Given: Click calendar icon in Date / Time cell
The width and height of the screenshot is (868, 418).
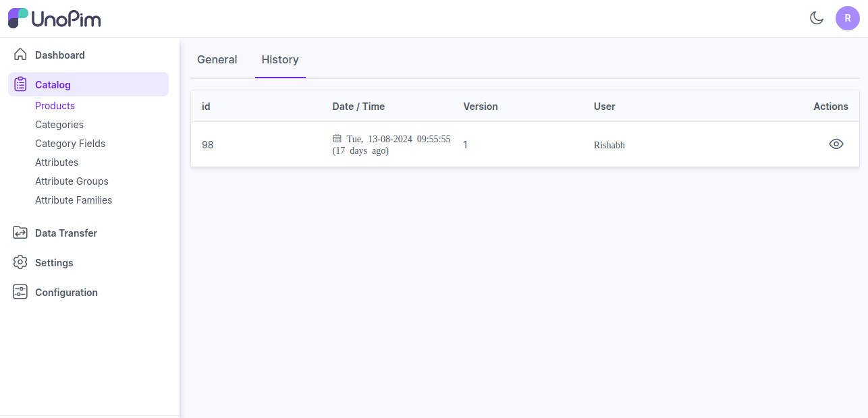Looking at the screenshot, I should coord(337,138).
